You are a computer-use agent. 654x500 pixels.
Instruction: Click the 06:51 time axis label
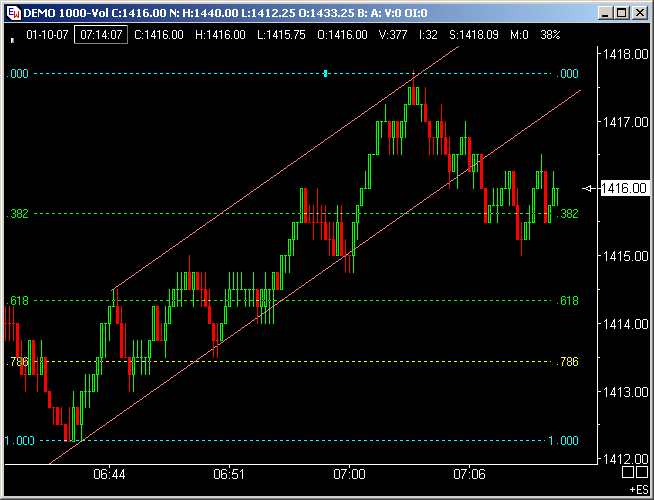coord(229,475)
